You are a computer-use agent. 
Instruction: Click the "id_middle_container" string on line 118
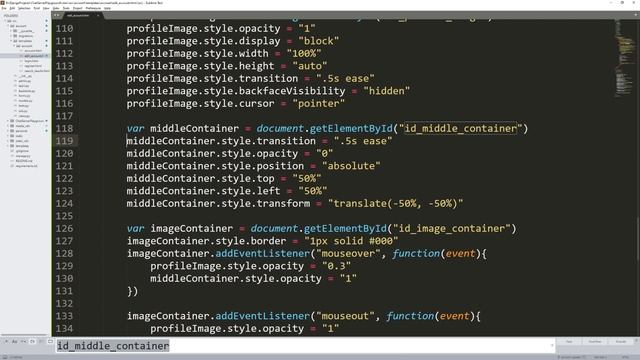(x=460, y=129)
